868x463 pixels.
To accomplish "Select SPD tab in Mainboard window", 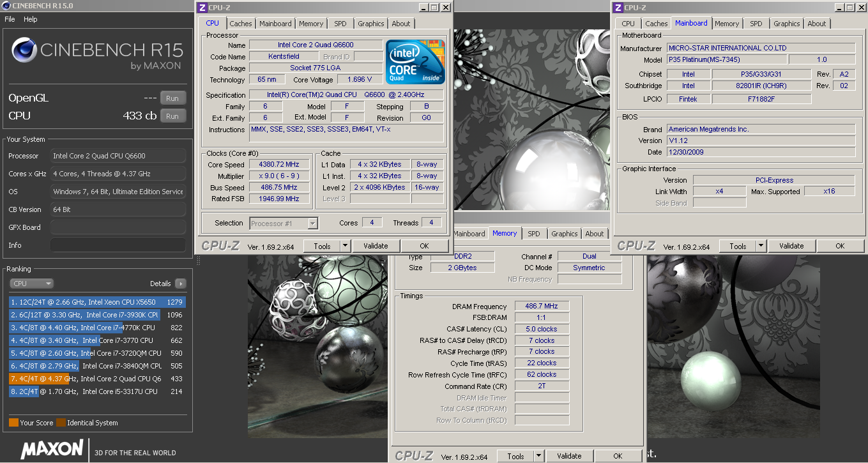I will pos(756,24).
